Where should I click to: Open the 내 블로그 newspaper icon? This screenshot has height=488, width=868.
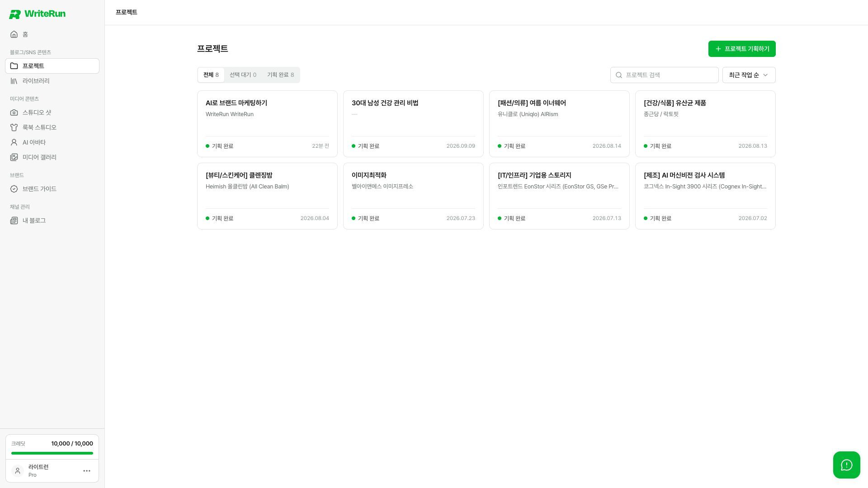coord(14,221)
